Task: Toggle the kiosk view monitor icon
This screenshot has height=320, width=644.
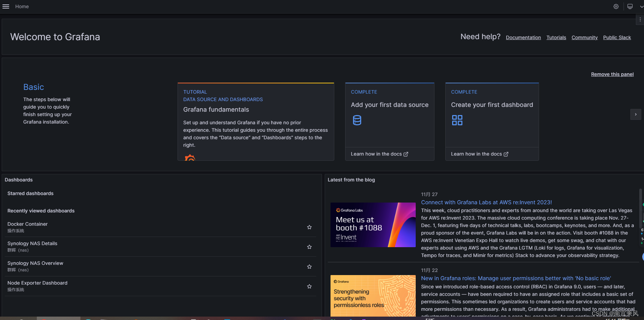Action: point(630,6)
